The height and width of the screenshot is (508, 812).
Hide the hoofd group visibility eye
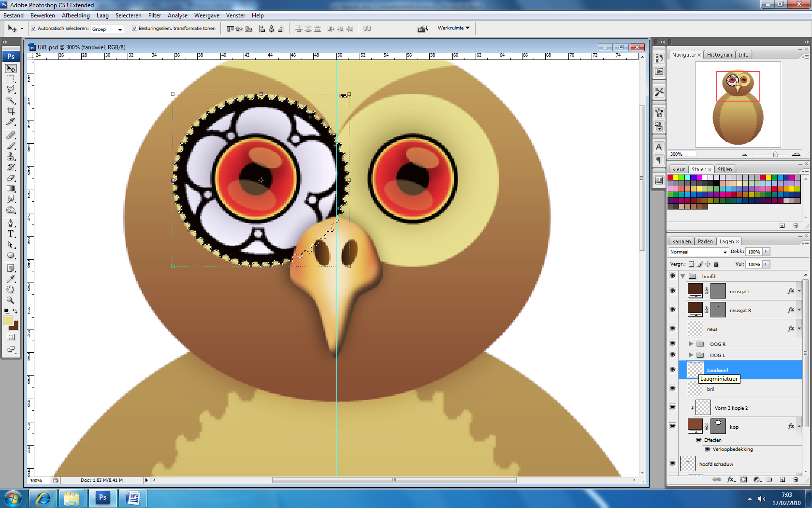click(672, 276)
